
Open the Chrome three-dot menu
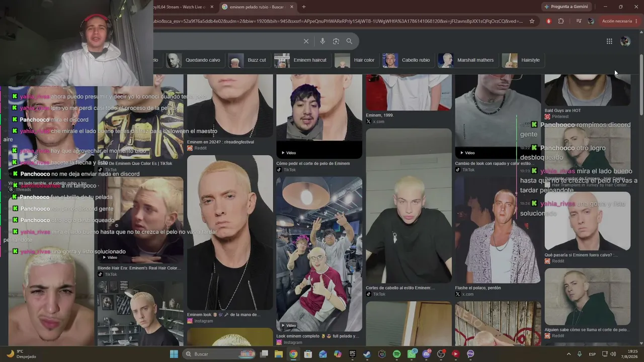[636, 21]
